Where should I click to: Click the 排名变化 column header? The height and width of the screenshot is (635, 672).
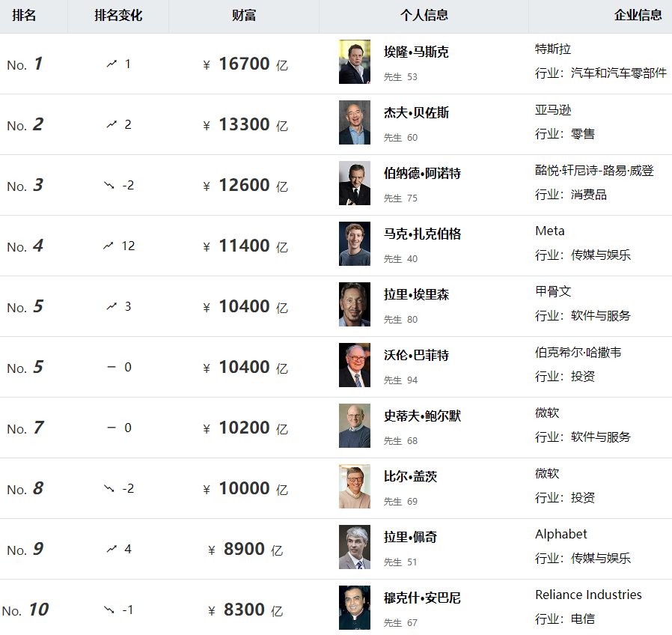[118, 16]
